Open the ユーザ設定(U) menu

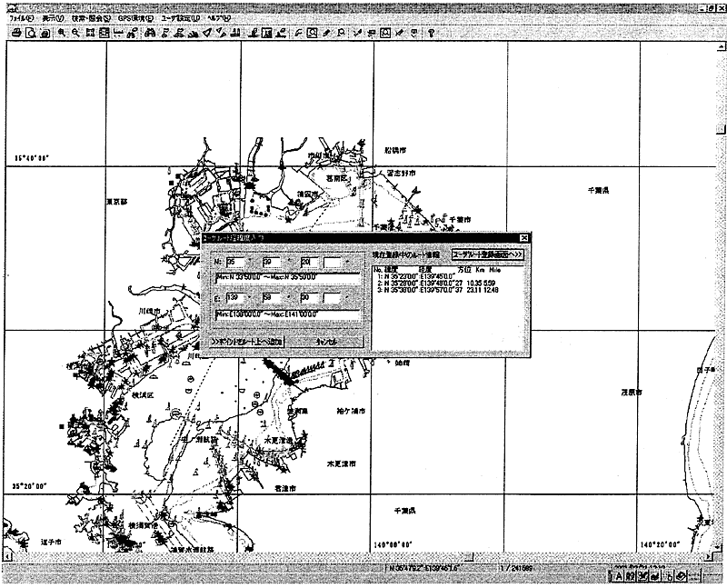(x=180, y=18)
